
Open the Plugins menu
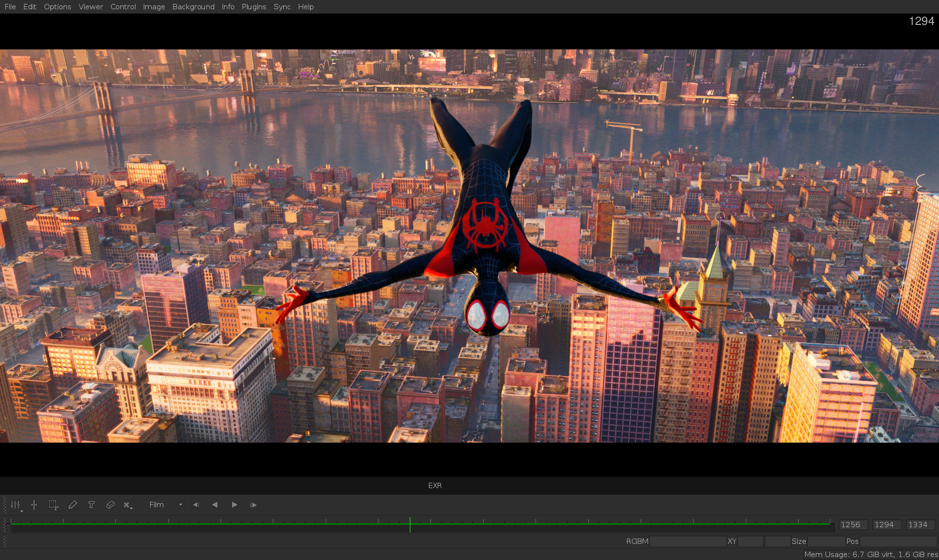click(254, 7)
